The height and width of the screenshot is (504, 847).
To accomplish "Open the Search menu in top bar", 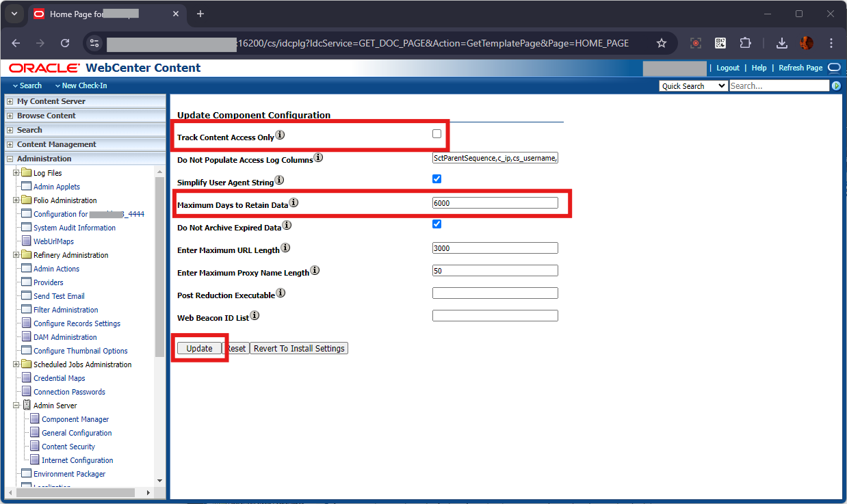I will coord(27,85).
